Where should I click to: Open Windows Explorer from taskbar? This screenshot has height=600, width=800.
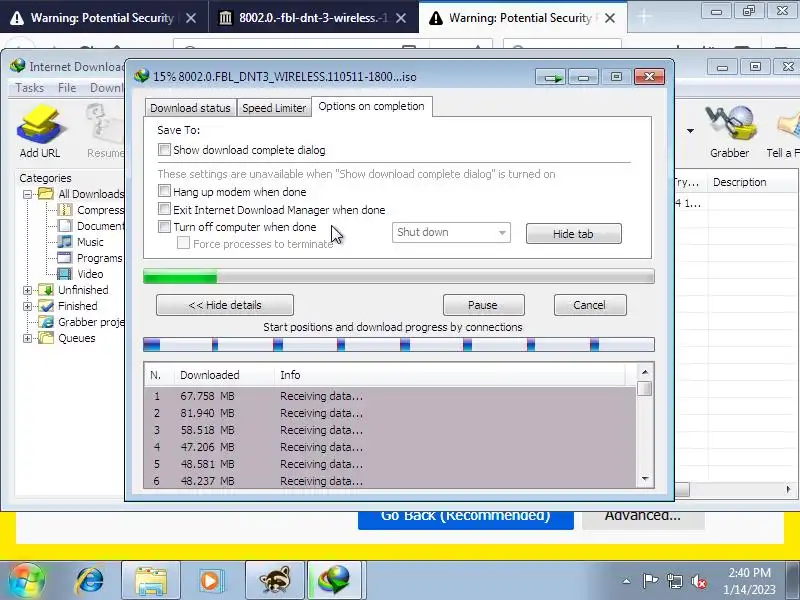(151, 581)
